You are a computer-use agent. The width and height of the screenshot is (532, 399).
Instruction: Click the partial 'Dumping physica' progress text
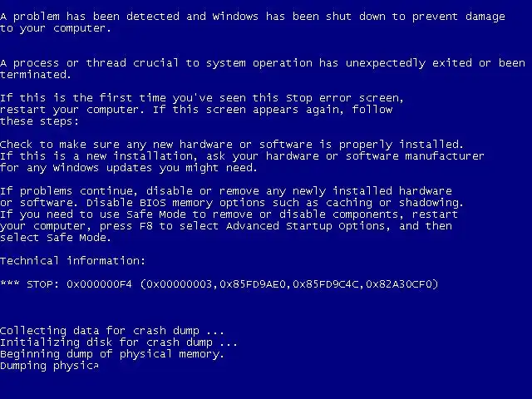50,366
